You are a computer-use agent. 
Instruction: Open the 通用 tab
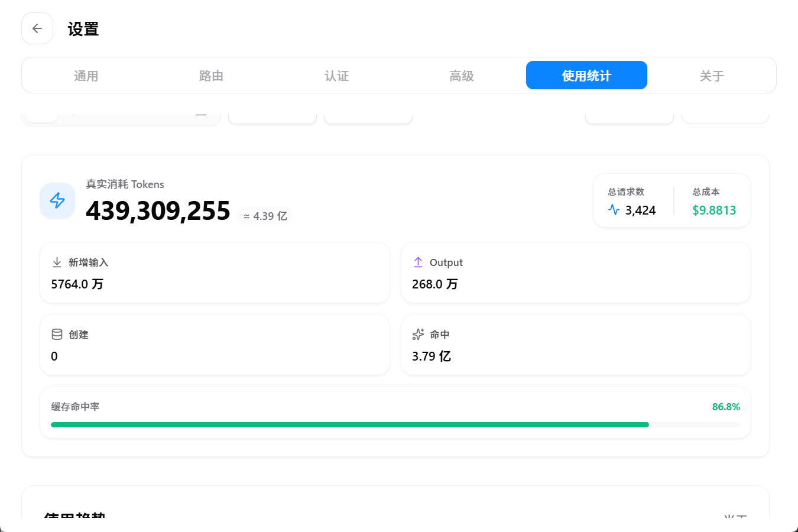86,76
